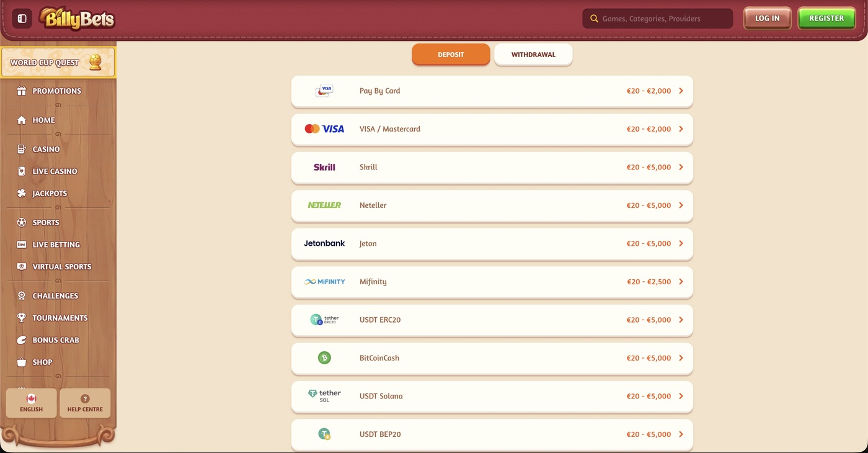Open the Skrill row arrow
The height and width of the screenshot is (453, 868).
681,167
